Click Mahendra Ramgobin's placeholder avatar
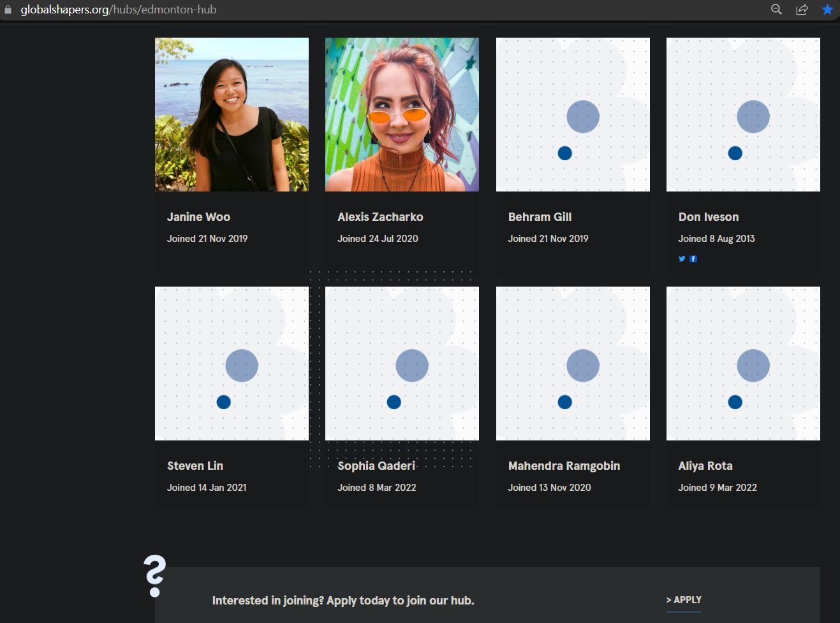Image resolution: width=840 pixels, height=623 pixels. coord(573,363)
